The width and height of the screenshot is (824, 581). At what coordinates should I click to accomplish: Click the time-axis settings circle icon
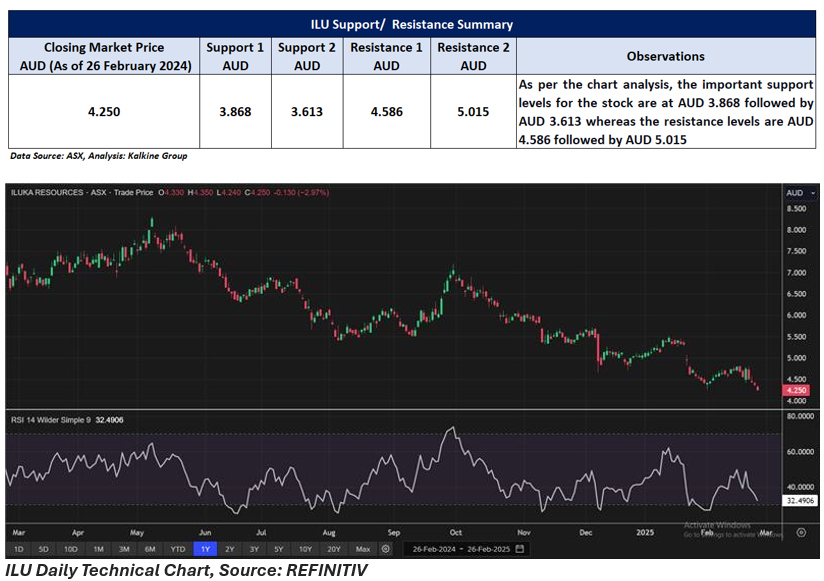[801, 532]
